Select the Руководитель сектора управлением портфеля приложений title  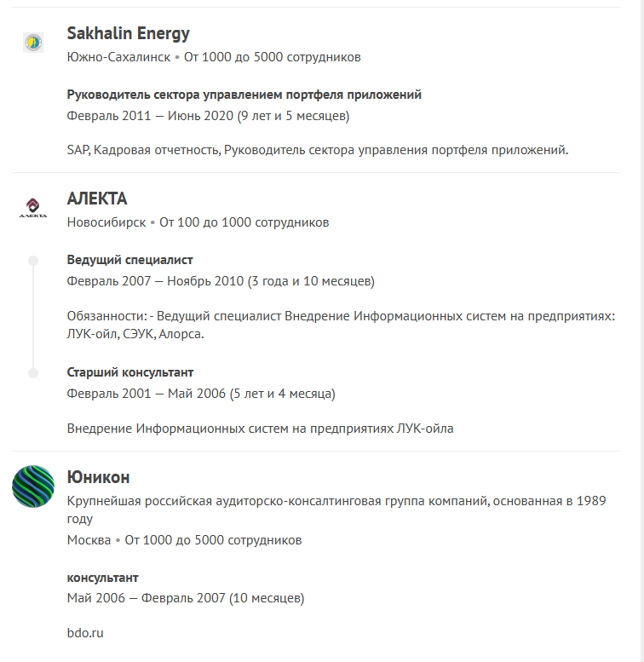[x=244, y=95]
